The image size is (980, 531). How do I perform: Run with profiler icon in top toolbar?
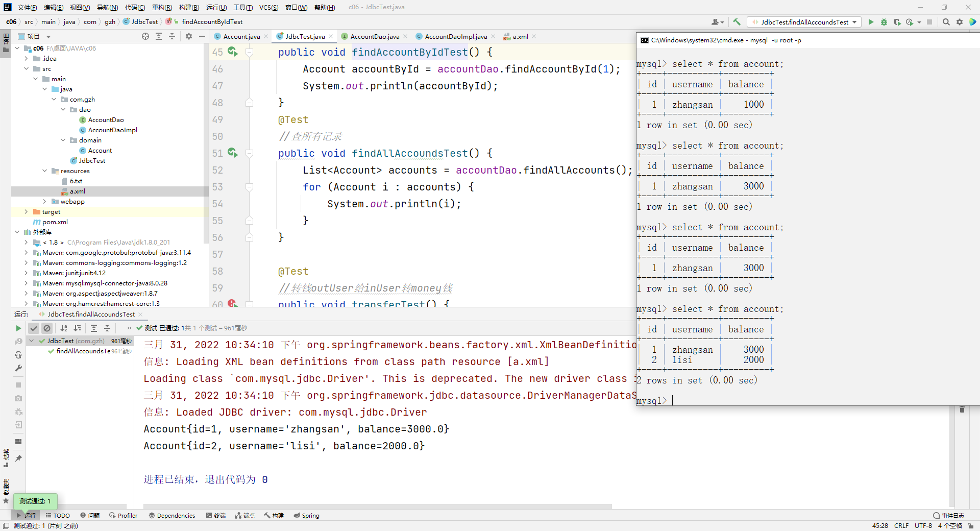909,22
